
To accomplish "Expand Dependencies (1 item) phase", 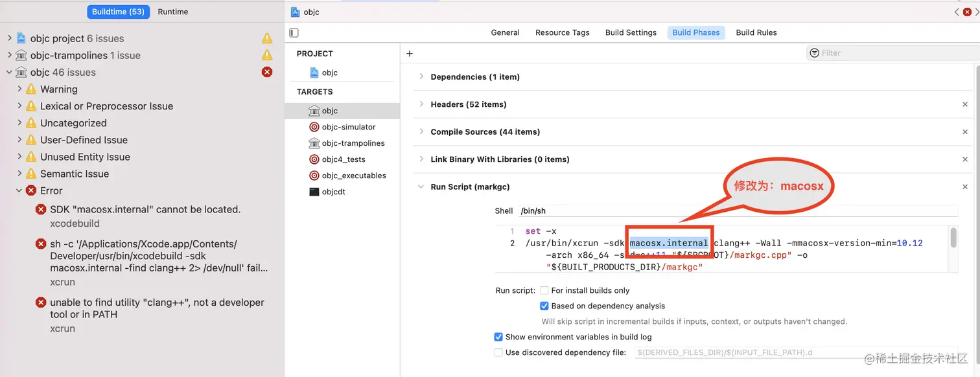I will 421,76.
